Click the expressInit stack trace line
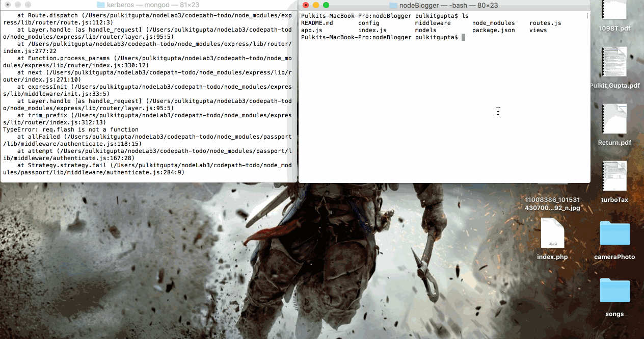Viewport: 644px width, 339px height. coord(147,90)
